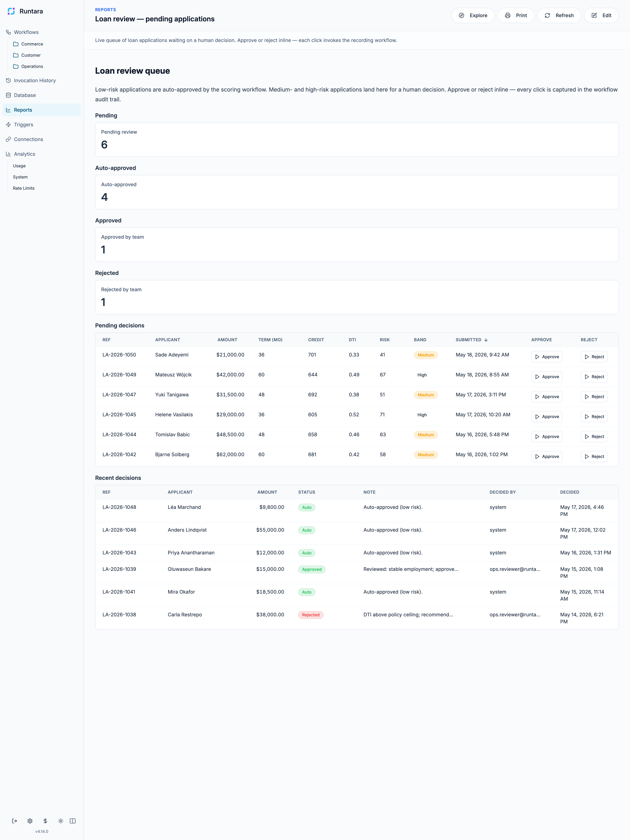Click the Mira Okafor row amount $18,500.00
The image size is (630, 840).
click(270, 592)
